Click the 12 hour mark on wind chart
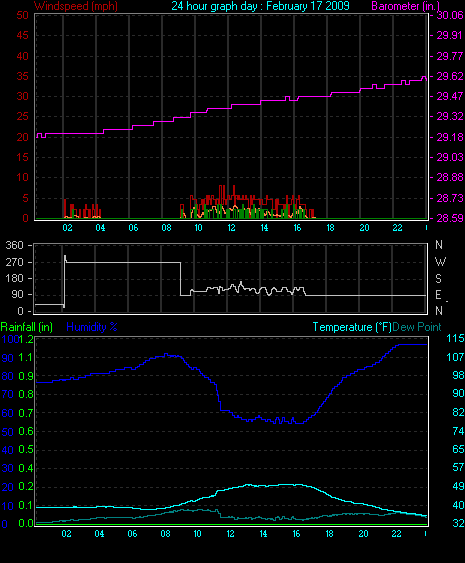 click(x=231, y=228)
